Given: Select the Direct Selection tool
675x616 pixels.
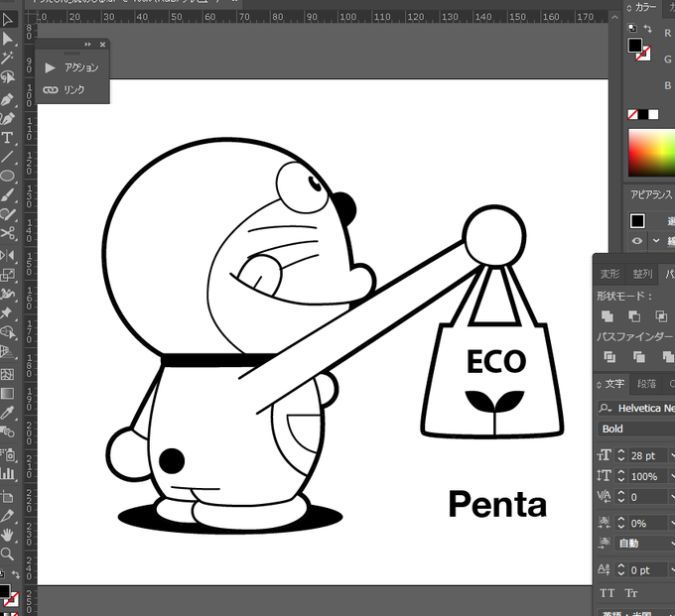Looking at the screenshot, I should click(7, 39).
